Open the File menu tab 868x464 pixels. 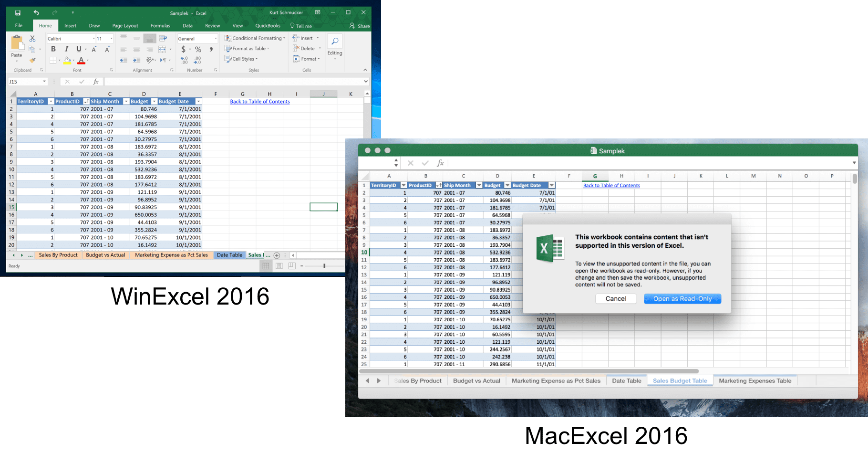point(19,26)
